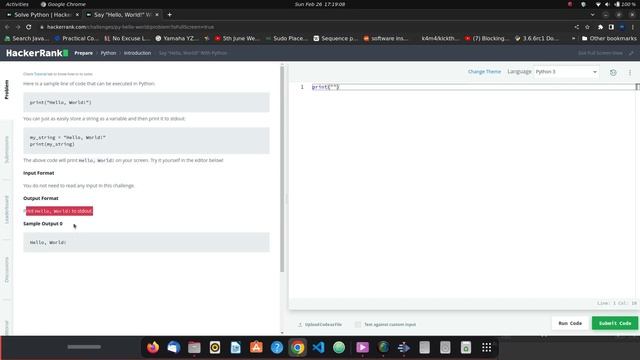Open a new browser tab with plus

click(x=169, y=15)
